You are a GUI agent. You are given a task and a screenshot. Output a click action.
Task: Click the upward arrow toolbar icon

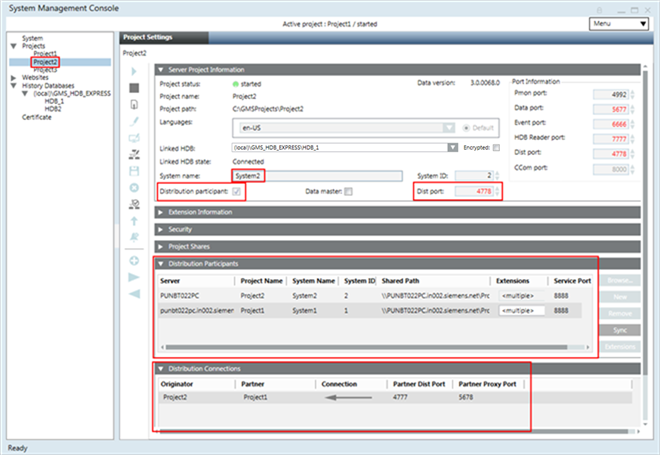[x=134, y=219]
